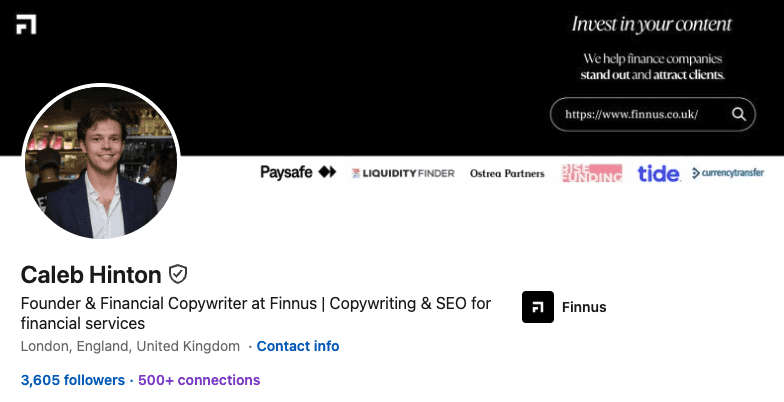Click the Rise Funding pink logo
Viewport: 784px width, 402px height.
pyautogui.click(x=591, y=173)
